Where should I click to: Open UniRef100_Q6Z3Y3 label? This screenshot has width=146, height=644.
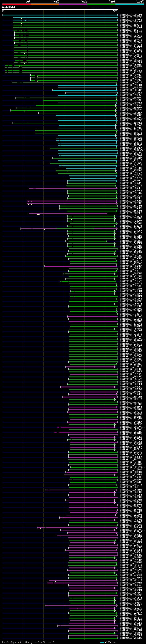(131, 143)
